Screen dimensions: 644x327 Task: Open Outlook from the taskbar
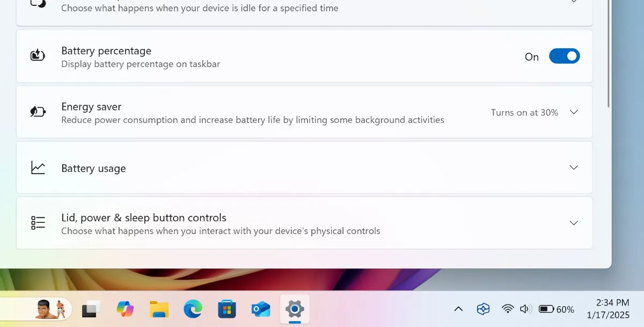(261, 309)
